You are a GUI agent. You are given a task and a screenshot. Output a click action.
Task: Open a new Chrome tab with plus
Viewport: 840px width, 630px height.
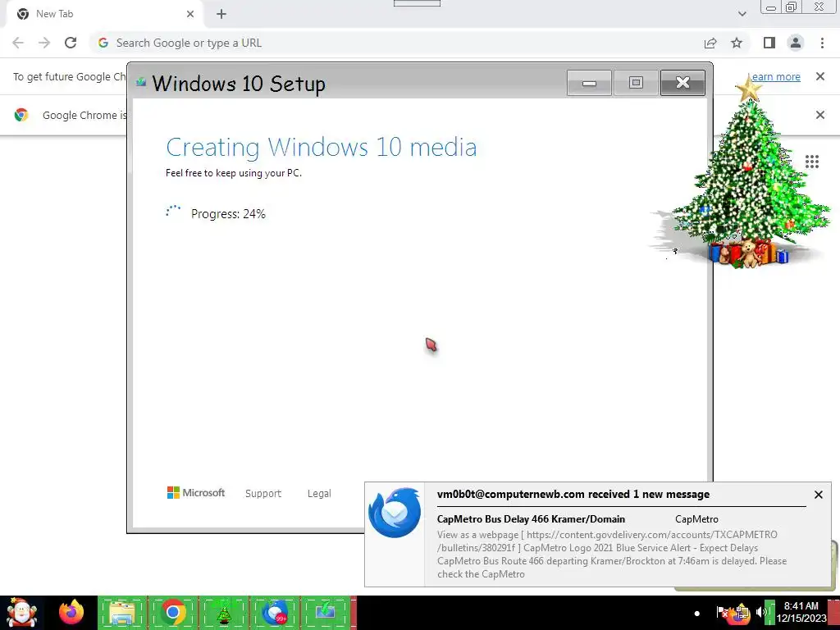point(221,14)
